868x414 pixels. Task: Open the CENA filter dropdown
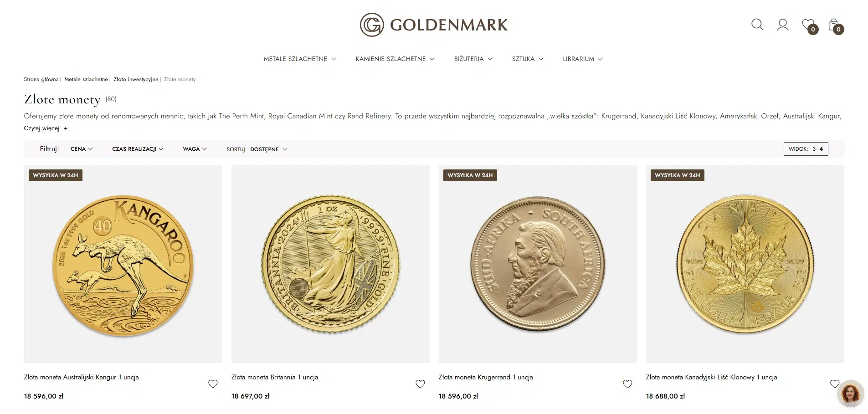point(81,149)
